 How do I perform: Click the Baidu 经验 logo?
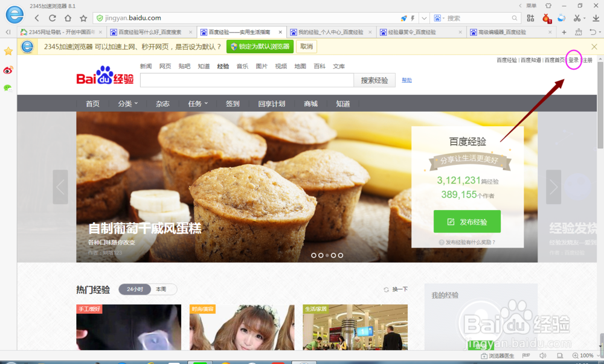pos(105,75)
